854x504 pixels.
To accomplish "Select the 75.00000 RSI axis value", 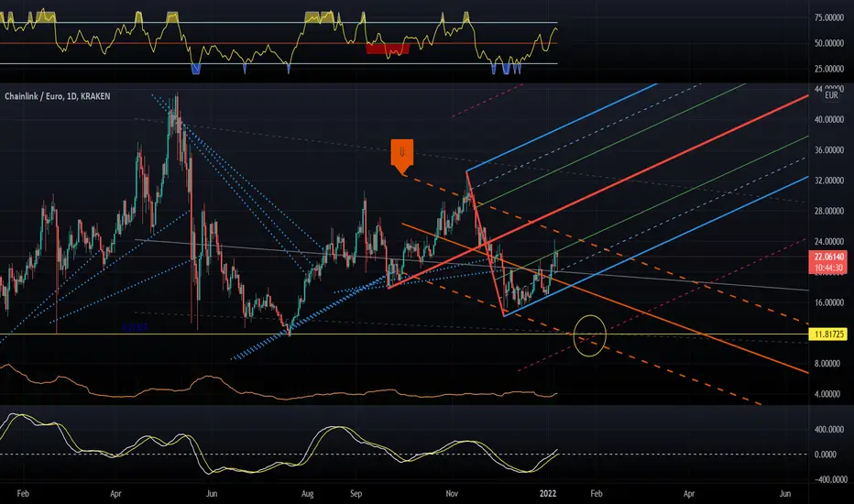I will (x=829, y=18).
